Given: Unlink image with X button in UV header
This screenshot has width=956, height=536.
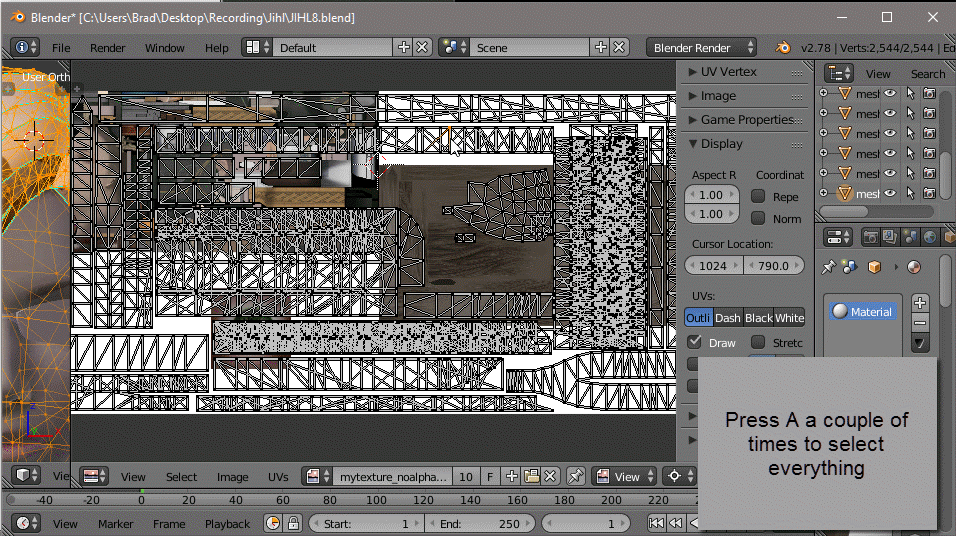Looking at the screenshot, I should pos(549,477).
